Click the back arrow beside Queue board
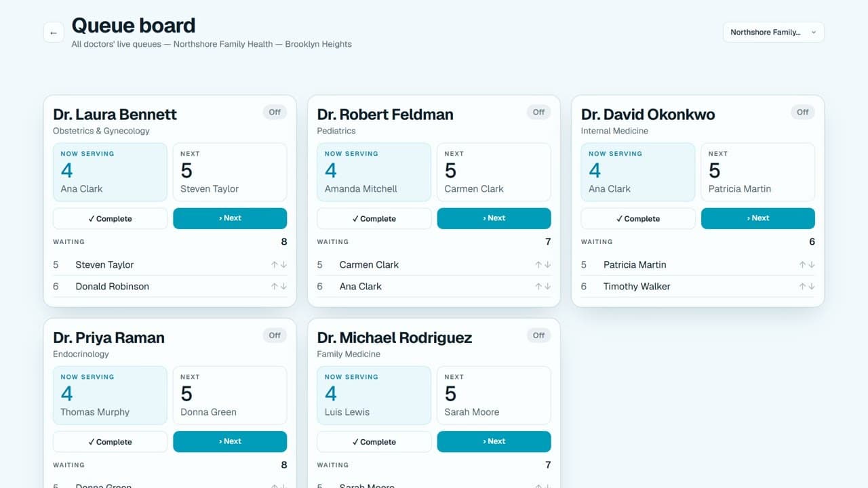868x488 pixels. point(54,33)
